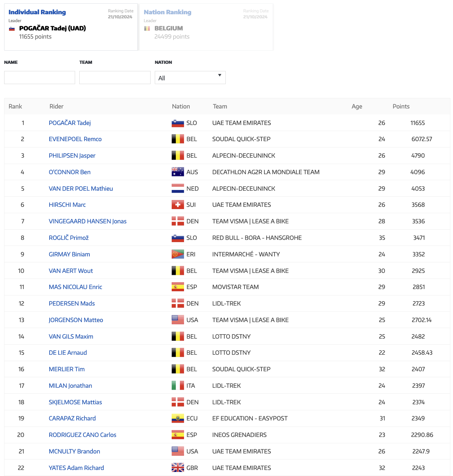Screen dimensions: 453x476
Task: Select the Individual Ranking tab
Action: 37,12
